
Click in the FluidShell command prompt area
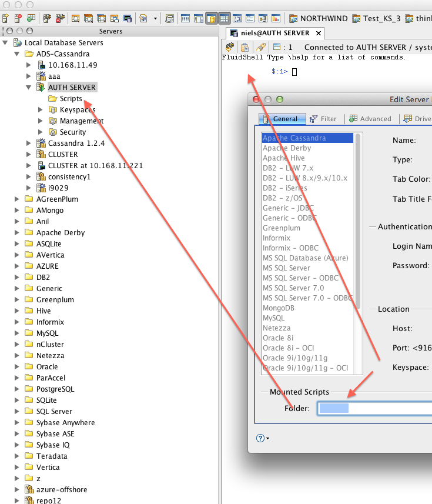tap(294, 72)
